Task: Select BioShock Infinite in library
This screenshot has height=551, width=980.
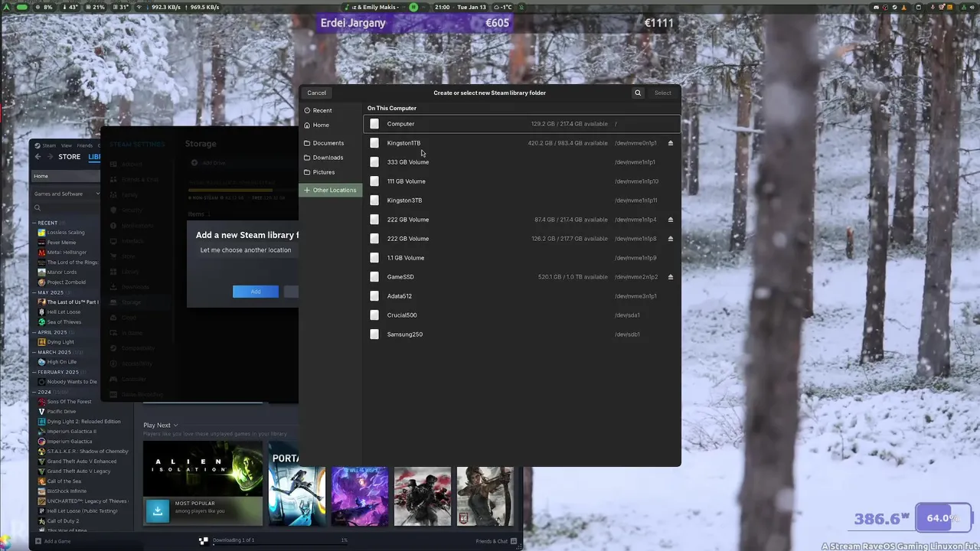Action: [67, 491]
